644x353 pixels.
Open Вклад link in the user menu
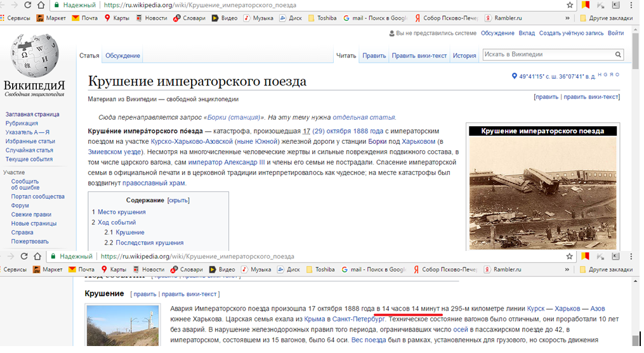pyautogui.click(x=527, y=33)
